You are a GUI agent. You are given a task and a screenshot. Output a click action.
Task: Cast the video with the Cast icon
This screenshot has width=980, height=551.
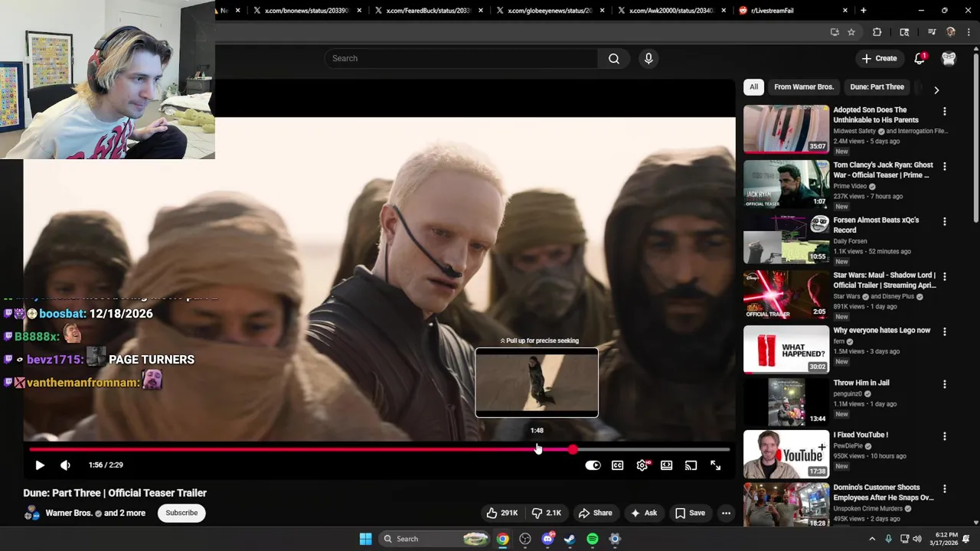click(691, 465)
